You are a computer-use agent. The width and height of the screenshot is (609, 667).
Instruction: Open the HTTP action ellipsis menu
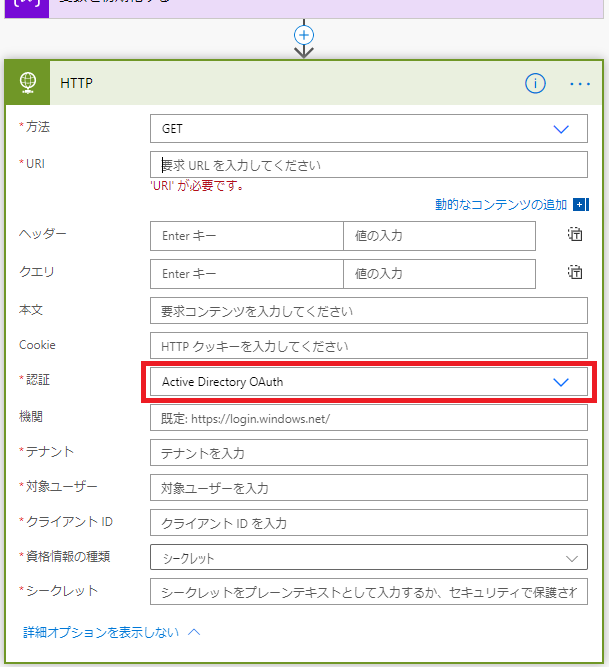point(580,84)
